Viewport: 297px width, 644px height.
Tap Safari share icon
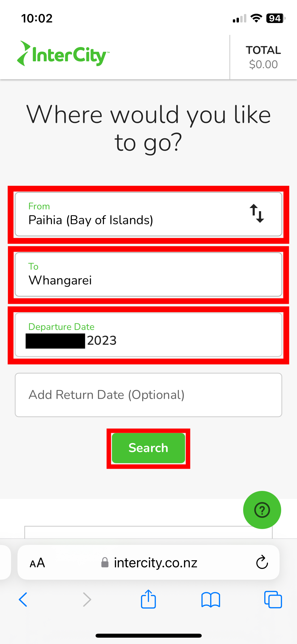[148, 600]
